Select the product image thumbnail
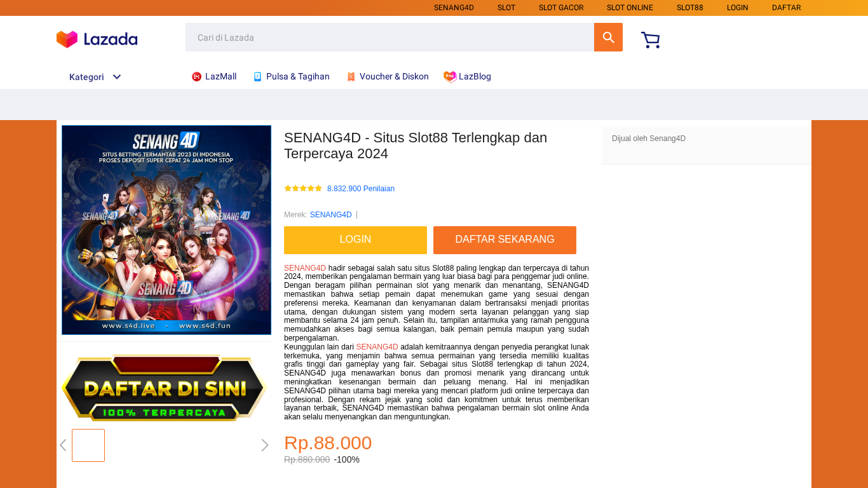The width and height of the screenshot is (868, 488). pos(88,445)
